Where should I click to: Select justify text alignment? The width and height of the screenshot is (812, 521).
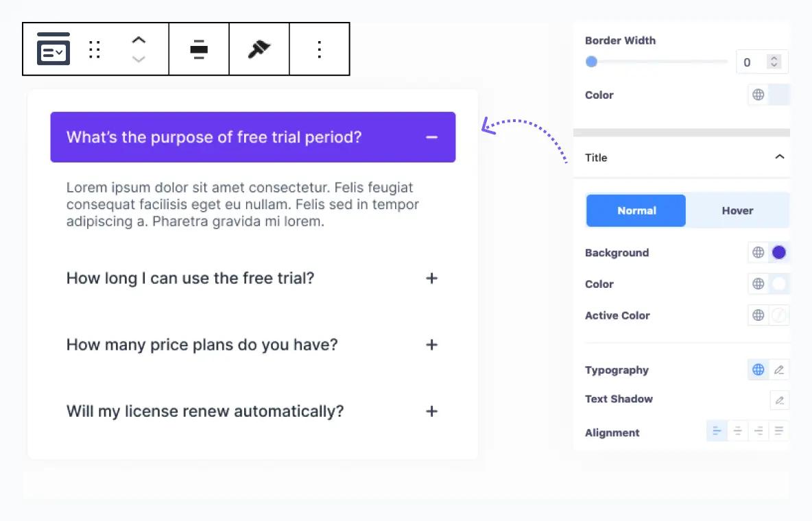coord(779,432)
